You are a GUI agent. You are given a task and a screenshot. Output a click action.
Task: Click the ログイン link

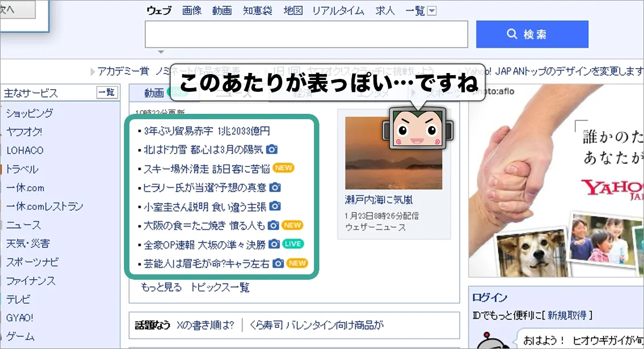coord(490,298)
